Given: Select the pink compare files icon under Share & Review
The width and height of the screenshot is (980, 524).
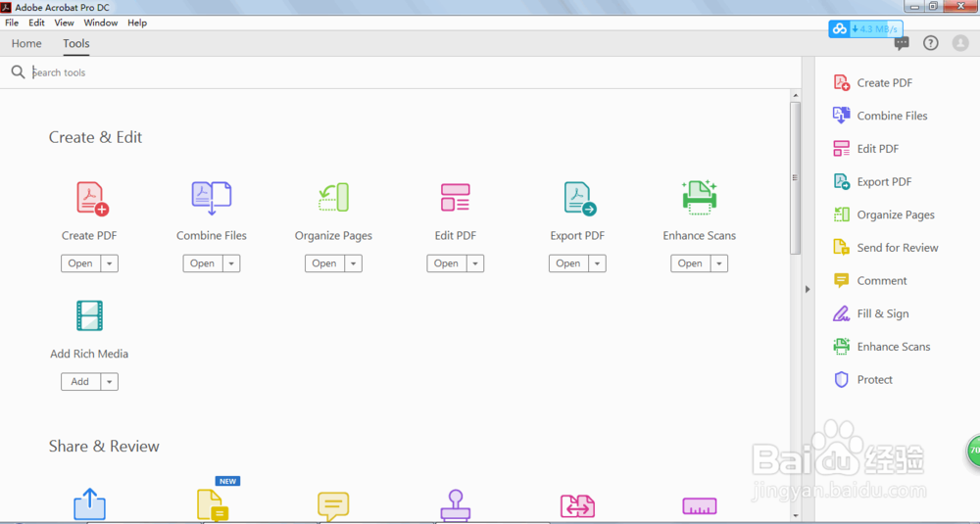Looking at the screenshot, I should [x=577, y=506].
